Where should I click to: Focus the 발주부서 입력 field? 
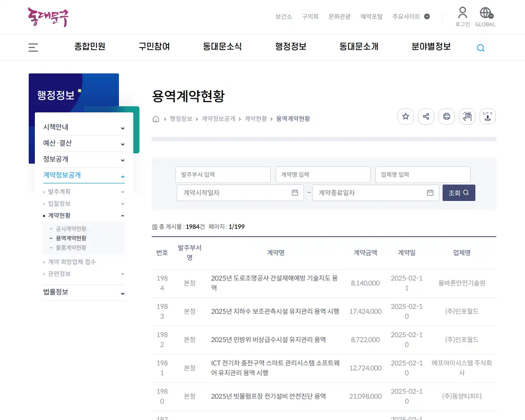coord(223,175)
